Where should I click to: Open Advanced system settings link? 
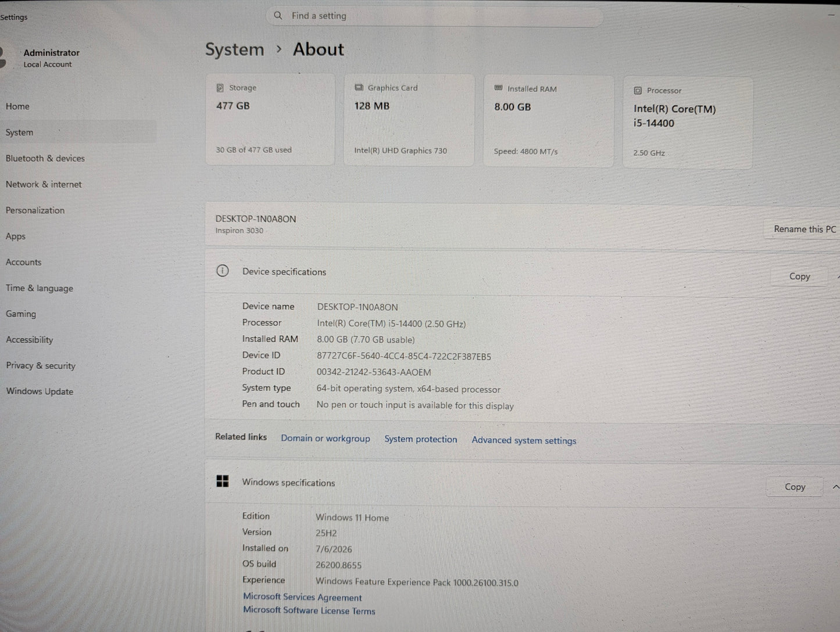[524, 440]
